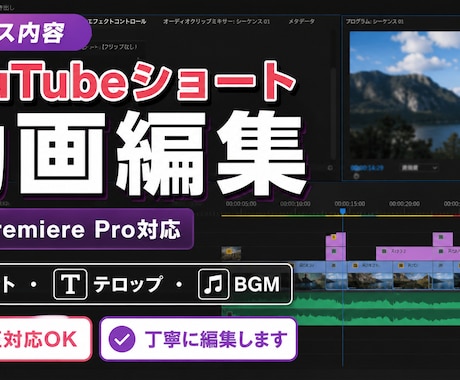Click the 00:00:05:00 mark on the timeline ruler

pos(241,203)
